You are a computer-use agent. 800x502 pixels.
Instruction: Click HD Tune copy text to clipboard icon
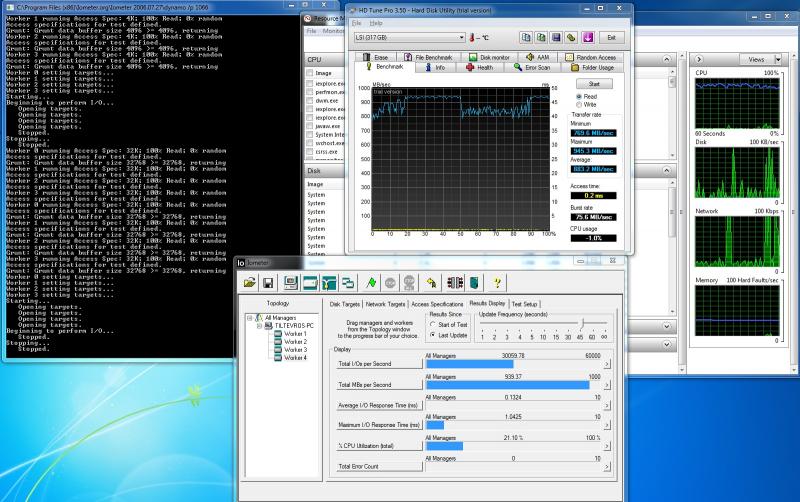[x=526, y=37]
